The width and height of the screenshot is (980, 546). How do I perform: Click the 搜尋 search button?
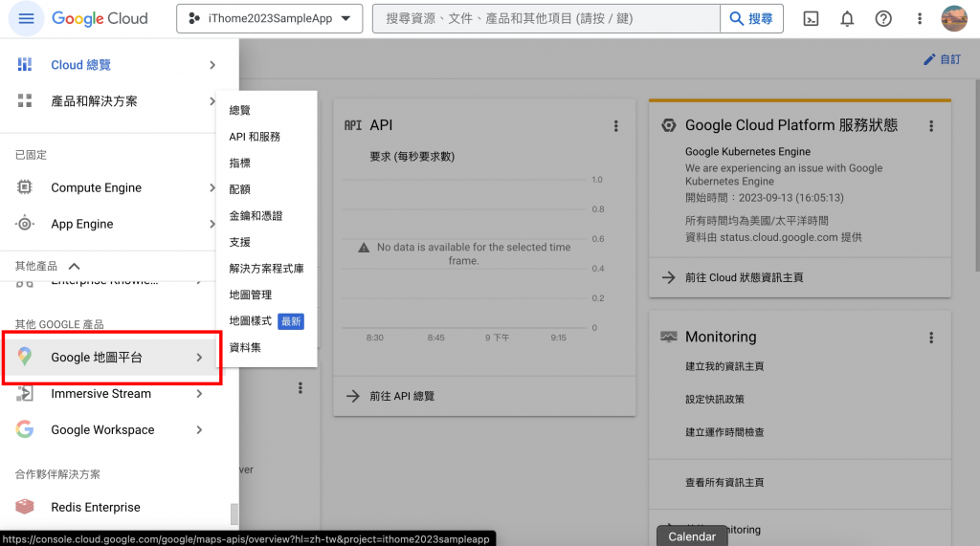pos(752,19)
